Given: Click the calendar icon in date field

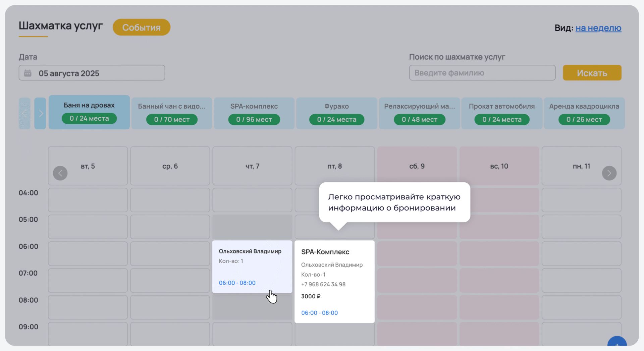Looking at the screenshot, I should (x=28, y=73).
